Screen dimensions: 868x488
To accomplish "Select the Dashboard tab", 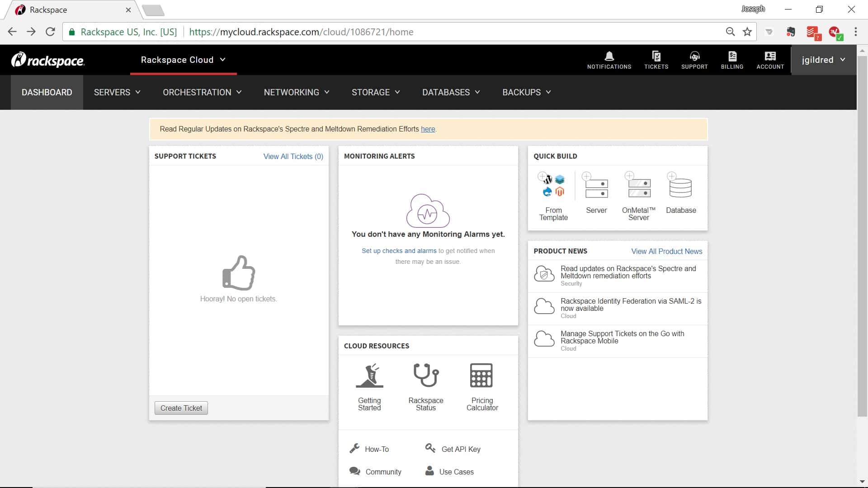I will tap(47, 92).
